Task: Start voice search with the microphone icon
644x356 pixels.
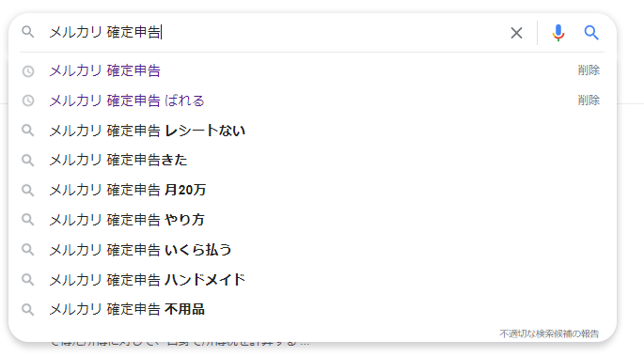Action: (x=558, y=33)
